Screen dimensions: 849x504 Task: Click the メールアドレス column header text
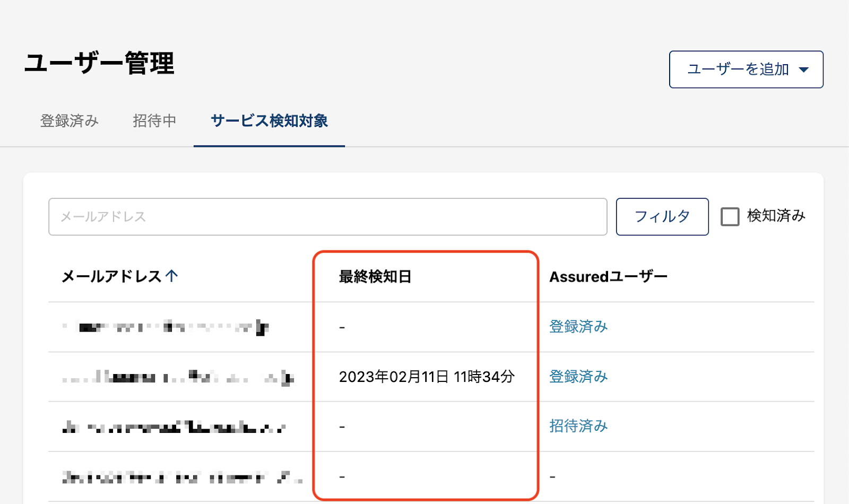111,276
